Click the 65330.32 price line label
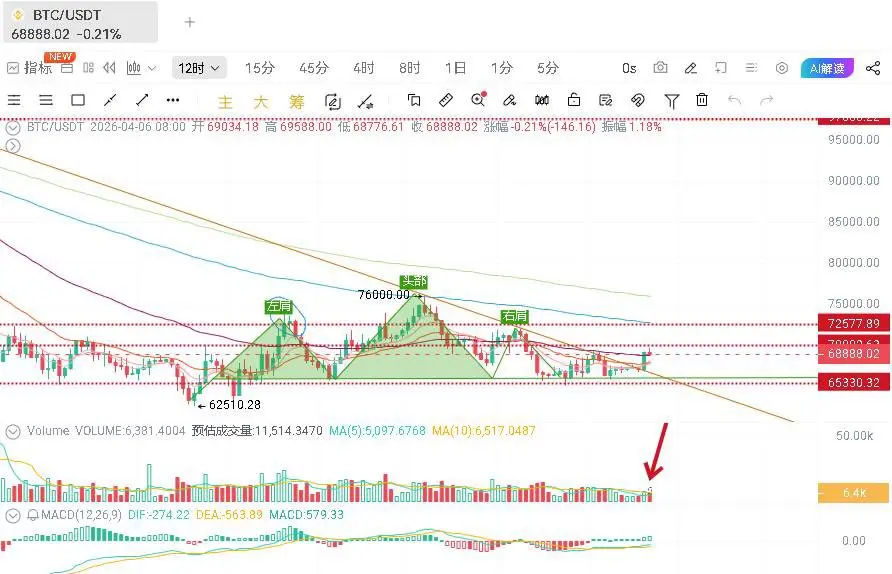Image resolution: width=892 pixels, height=574 pixels. (x=853, y=382)
